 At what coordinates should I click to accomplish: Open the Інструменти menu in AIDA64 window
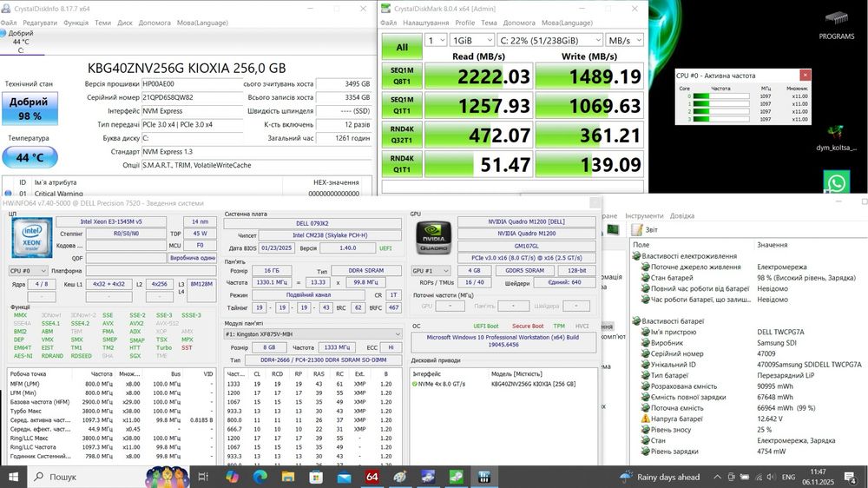tap(644, 216)
